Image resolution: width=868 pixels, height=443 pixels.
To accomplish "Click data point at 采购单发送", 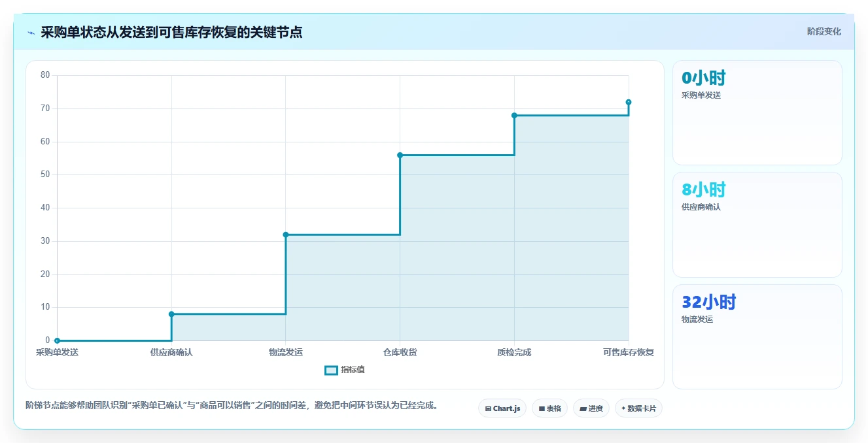I will click(x=57, y=340).
